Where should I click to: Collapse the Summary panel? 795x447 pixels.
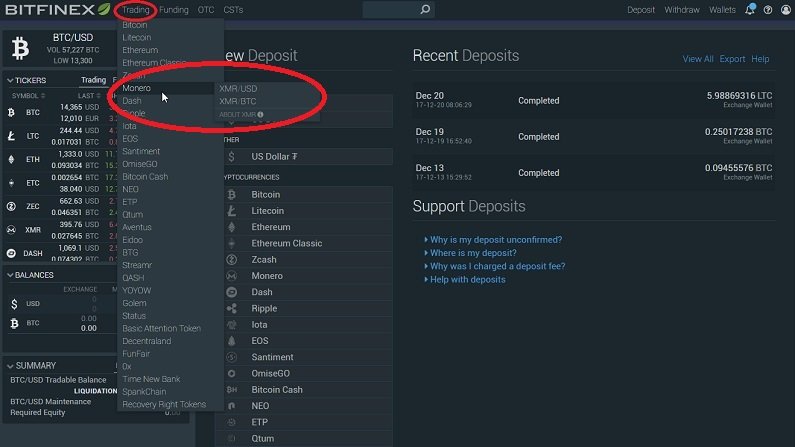point(10,366)
